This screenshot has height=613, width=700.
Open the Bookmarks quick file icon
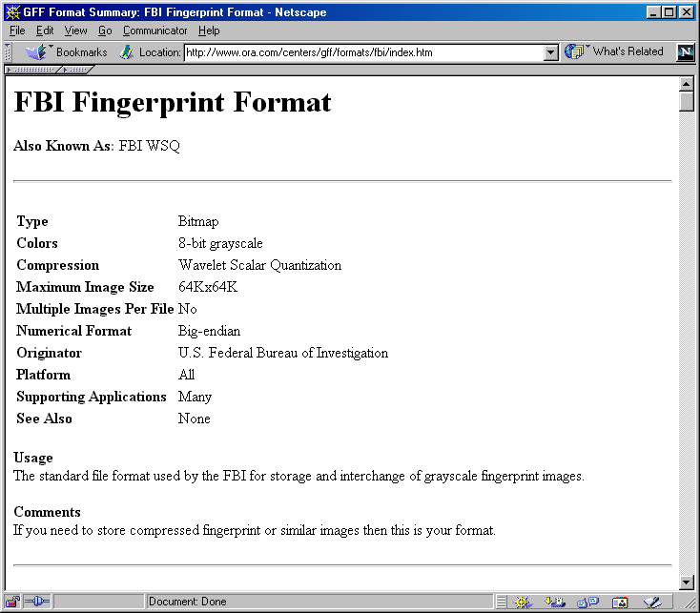click(37, 52)
